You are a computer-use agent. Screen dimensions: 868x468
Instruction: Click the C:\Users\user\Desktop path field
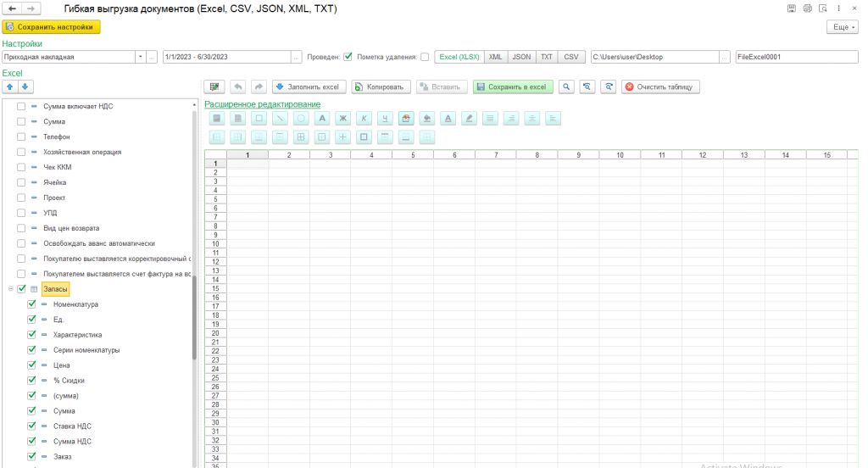pos(655,57)
